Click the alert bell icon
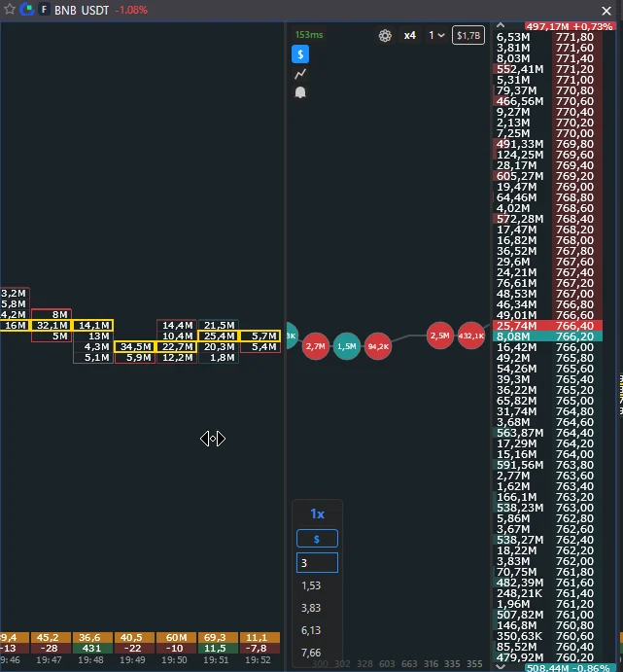This screenshot has width=623, height=672. [300, 92]
